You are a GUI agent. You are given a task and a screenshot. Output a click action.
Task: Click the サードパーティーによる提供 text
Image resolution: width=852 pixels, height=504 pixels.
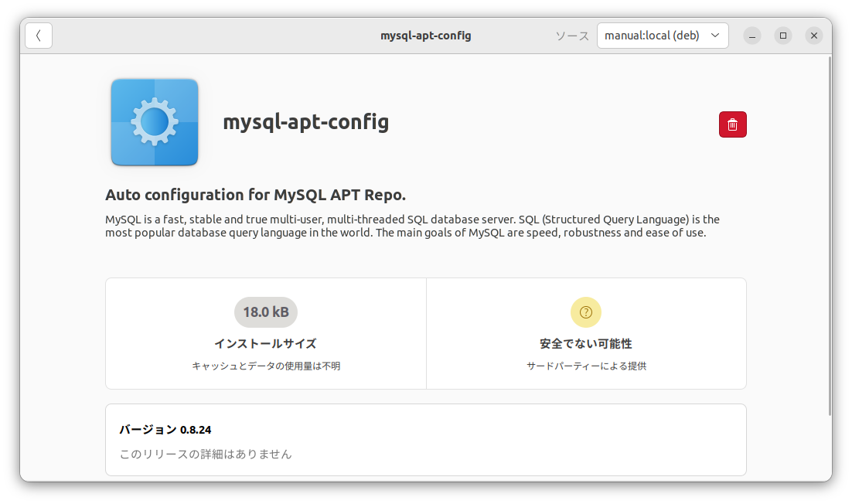point(586,366)
